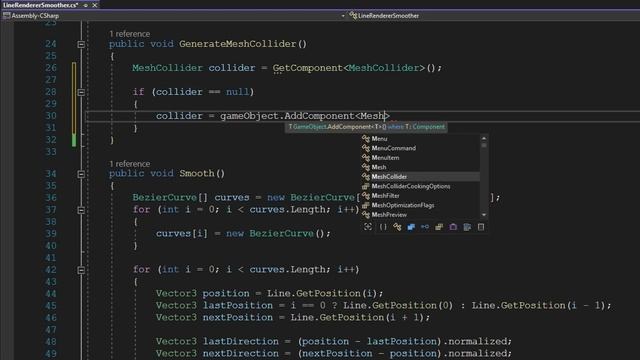Collapse the GenerateMeshCollider method at line 24
The width and height of the screenshot is (640, 360).
[x=81, y=44]
